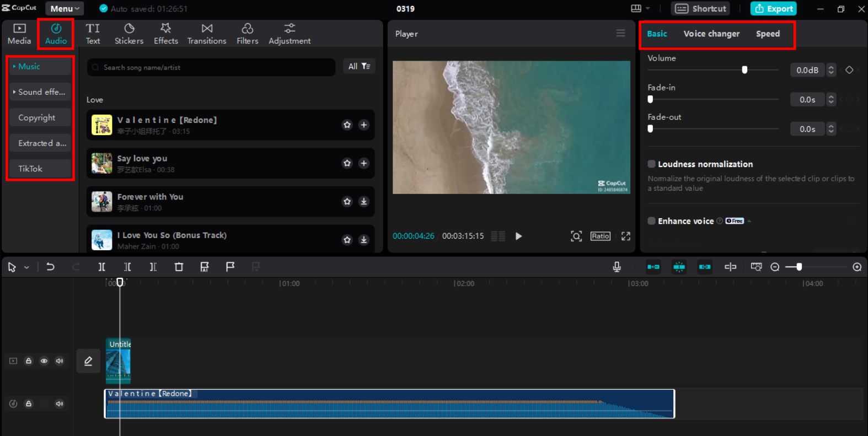Open the Copyright section
The width and height of the screenshot is (868, 436).
coord(40,117)
